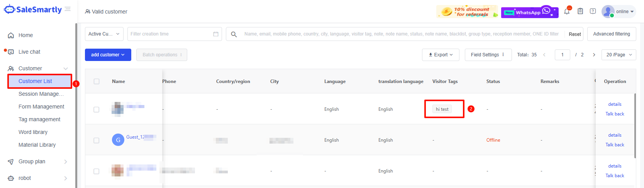Type in the customer search field

click(x=402, y=34)
